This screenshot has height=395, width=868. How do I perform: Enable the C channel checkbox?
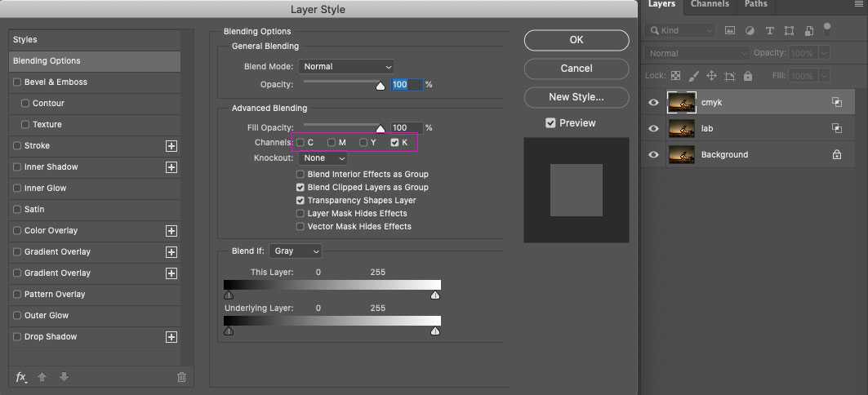click(x=300, y=143)
